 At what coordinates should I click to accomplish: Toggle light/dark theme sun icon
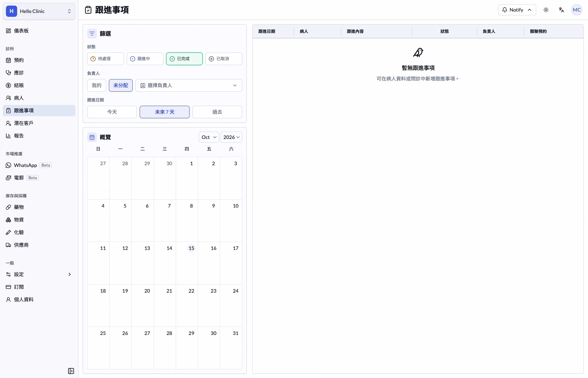(x=546, y=10)
